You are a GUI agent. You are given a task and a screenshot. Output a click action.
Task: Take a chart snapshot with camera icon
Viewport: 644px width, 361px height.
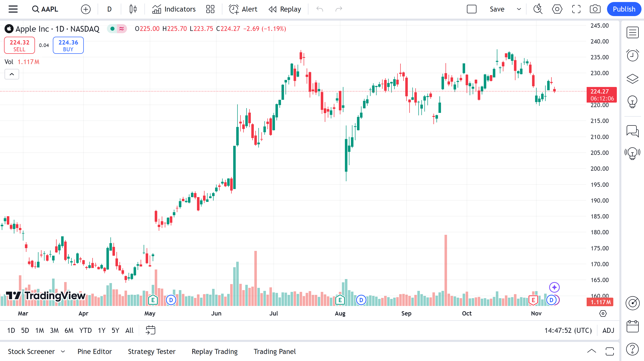pyautogui.click(x=595, y=9)
